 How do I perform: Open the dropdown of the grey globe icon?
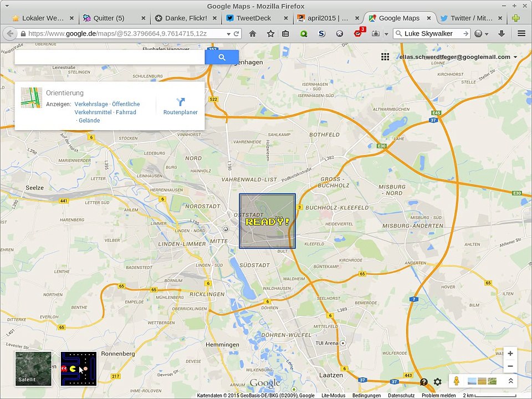487,34
